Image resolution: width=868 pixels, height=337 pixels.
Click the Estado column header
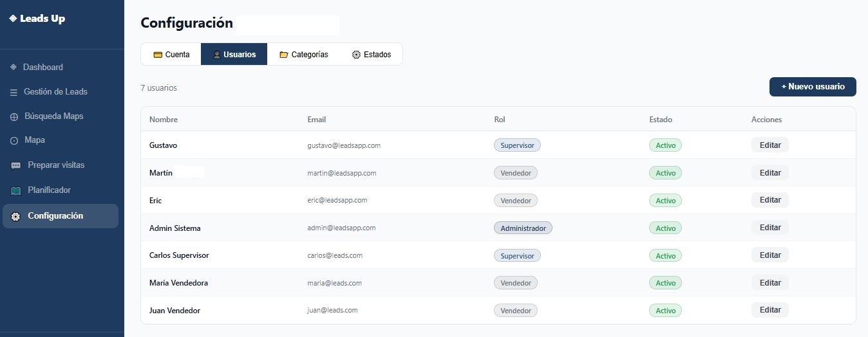pos(661,120)
